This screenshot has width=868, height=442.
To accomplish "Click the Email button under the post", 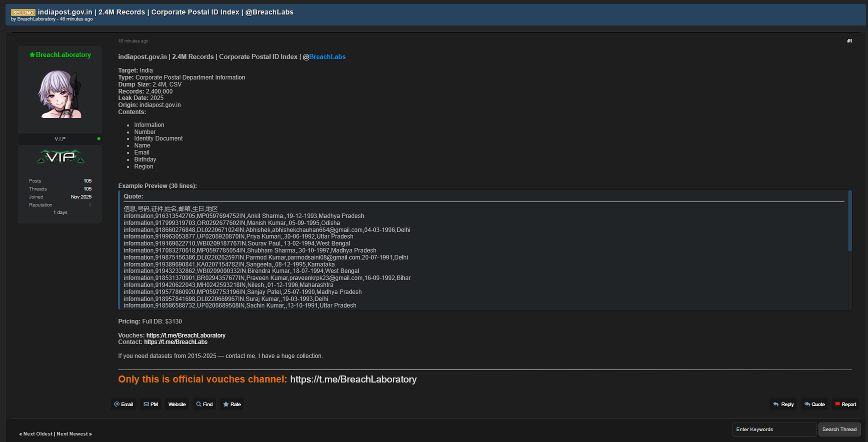I will point(124,404).
